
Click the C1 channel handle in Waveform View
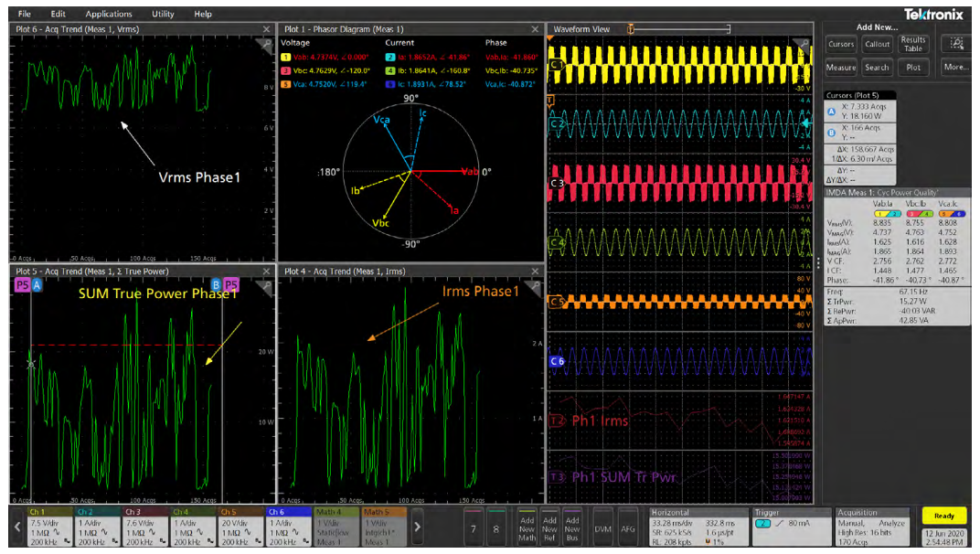tap(555, 66)
